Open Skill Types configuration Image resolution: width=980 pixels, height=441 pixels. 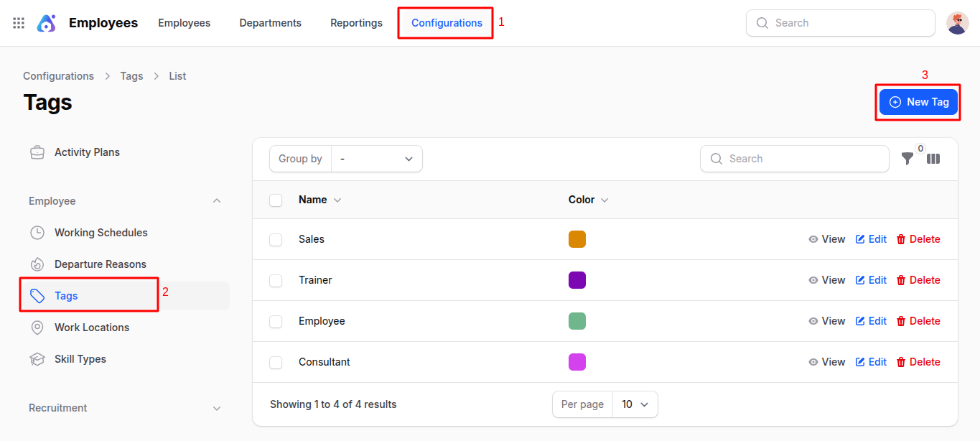(80, 358)
